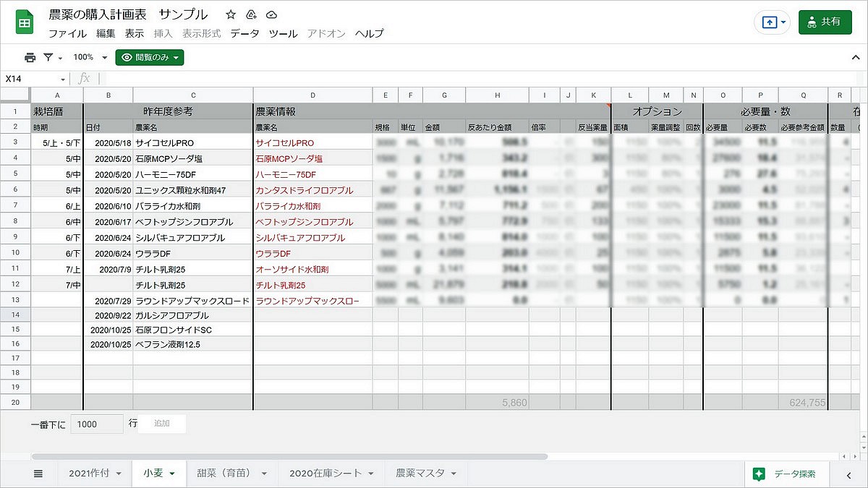The image size is (868, 488).
Task: Open the 農薬マスタ tab menu arrow
Action: 454,474
